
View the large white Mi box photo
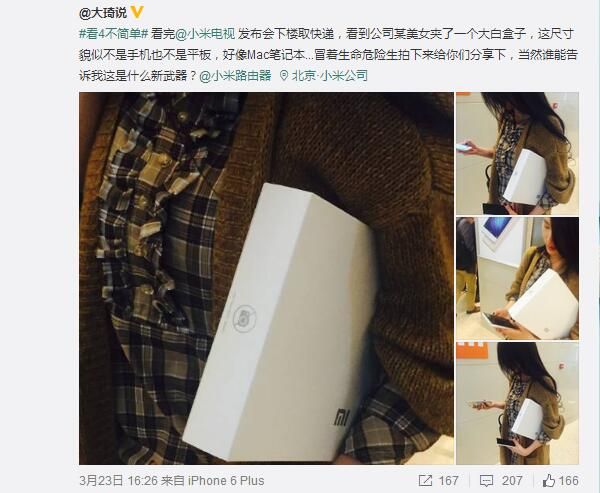(266, 278)
